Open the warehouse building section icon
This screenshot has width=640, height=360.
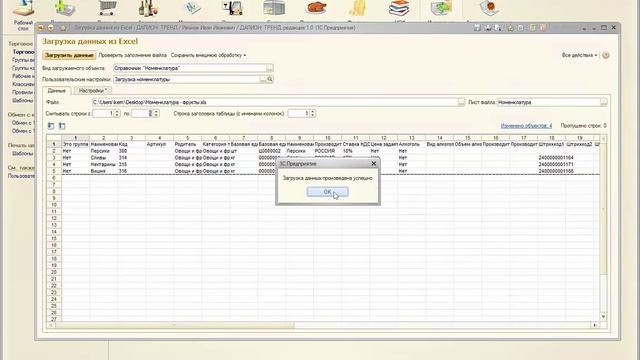(274, 8)
